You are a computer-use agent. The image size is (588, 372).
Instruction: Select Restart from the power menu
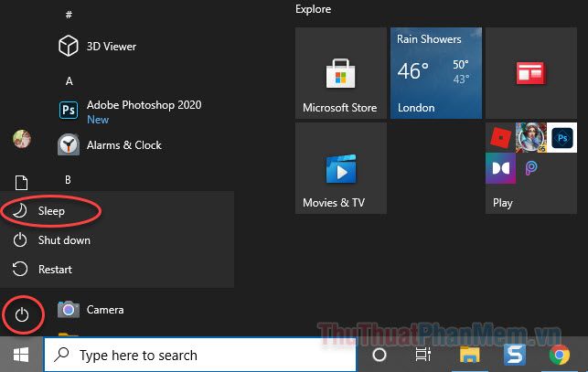55,270
